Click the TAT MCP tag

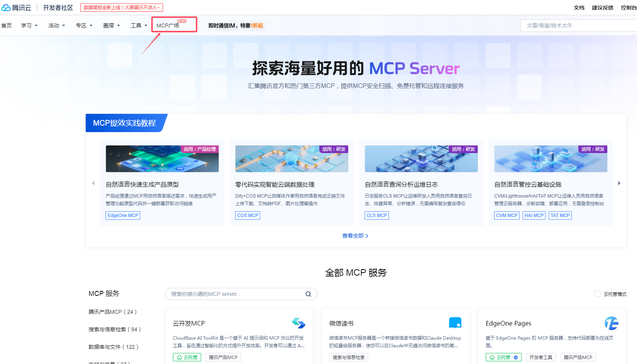(x=560, y=216)
